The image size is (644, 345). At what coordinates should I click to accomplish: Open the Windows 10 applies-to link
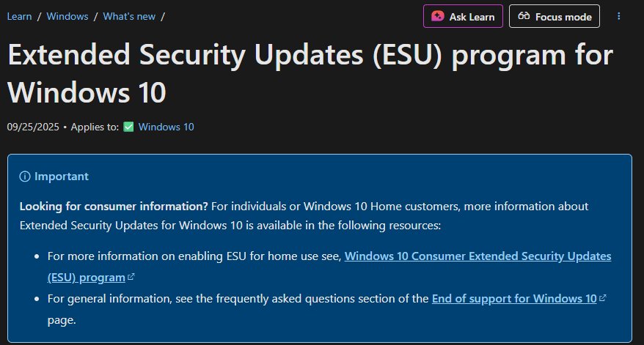[166, 127]
